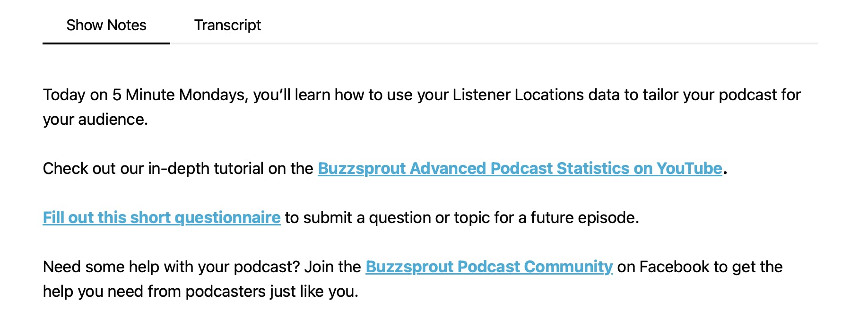Click 'Fill out this short questionnaire'
The image size is (868, 328).
tap(161, 217)
